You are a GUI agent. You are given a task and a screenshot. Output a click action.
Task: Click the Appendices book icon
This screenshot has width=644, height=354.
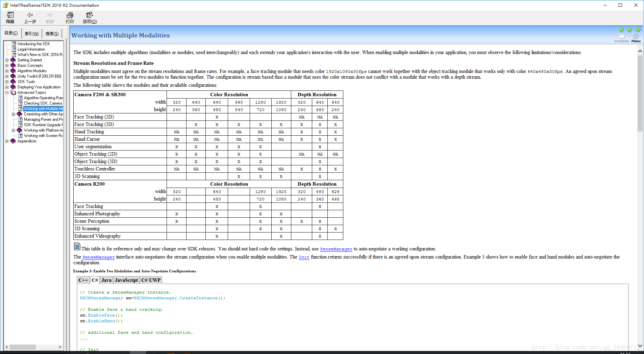coord(13,141)
